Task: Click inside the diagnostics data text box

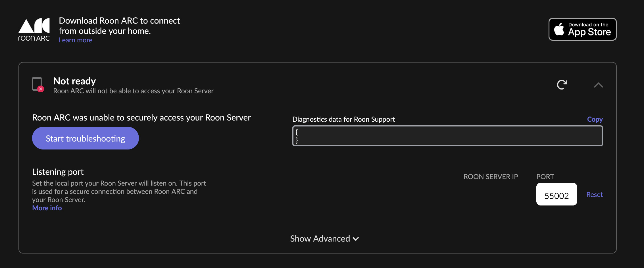Action: click(x=447, y=136)
